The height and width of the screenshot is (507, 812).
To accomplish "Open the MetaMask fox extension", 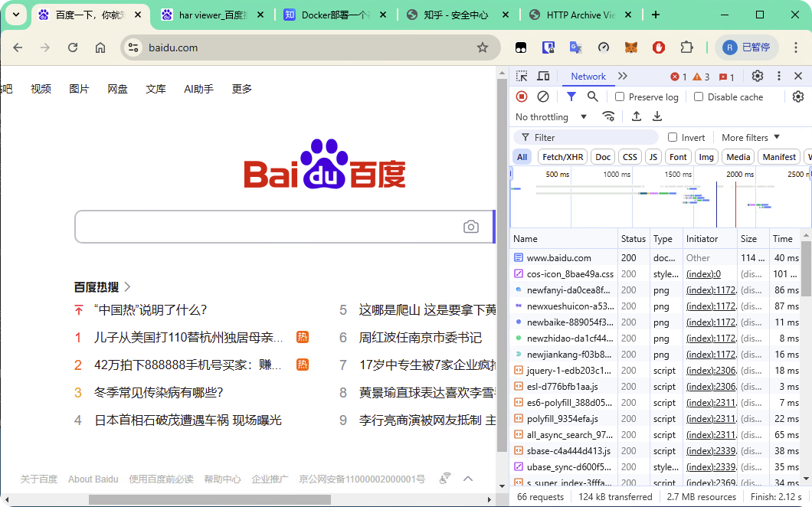I will pyautogui.click(x=630, y=47).
